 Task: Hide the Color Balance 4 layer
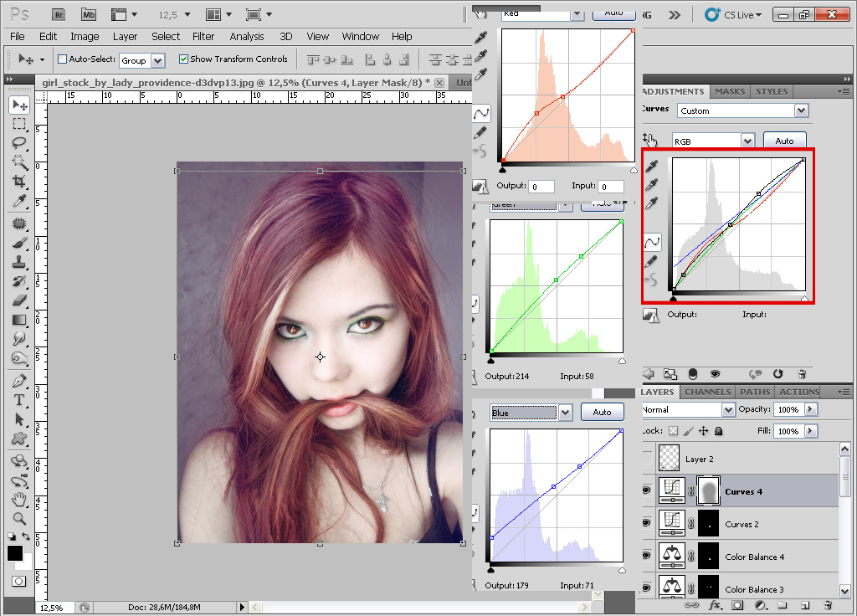click(647, 556)
